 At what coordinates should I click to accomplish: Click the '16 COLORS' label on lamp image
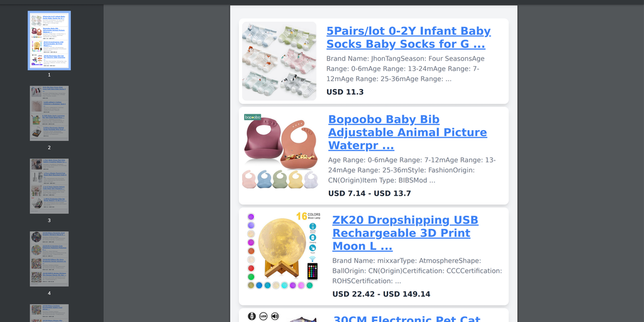(x=308, y=216)
